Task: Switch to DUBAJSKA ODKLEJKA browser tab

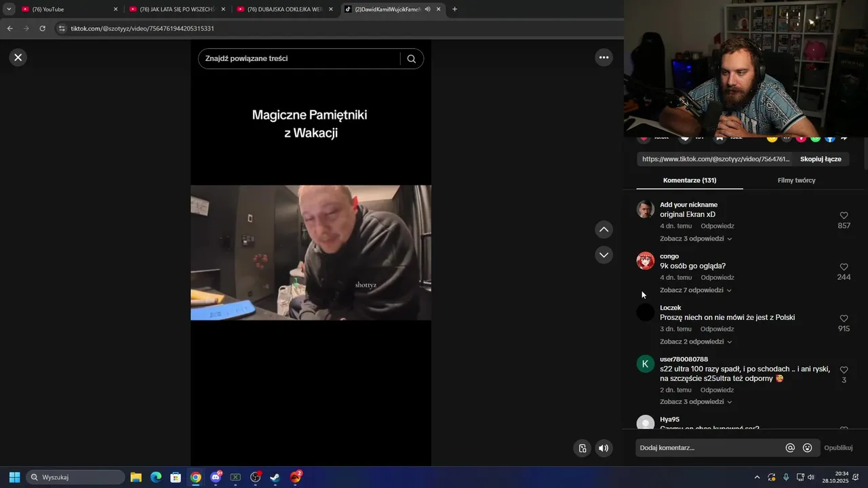Action: point(285,9)
